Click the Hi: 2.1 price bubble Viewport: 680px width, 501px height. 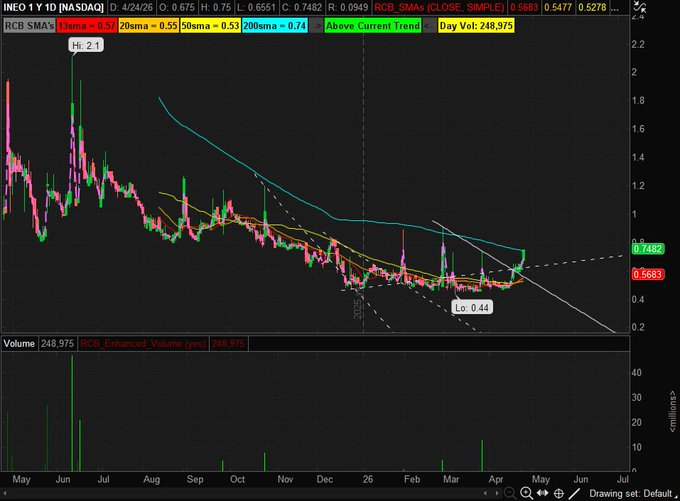86,45
